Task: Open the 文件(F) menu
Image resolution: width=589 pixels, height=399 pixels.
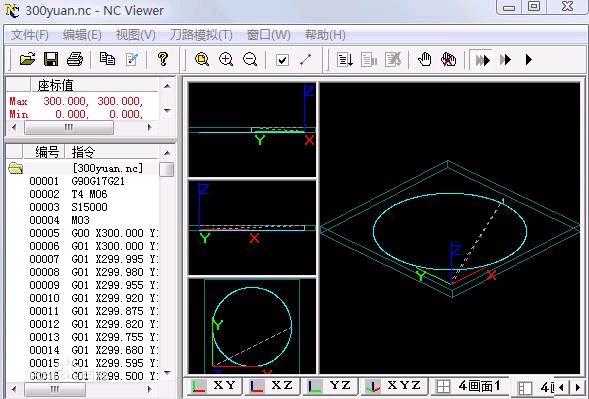Action: pyautogui.click(x=29, y=35)
